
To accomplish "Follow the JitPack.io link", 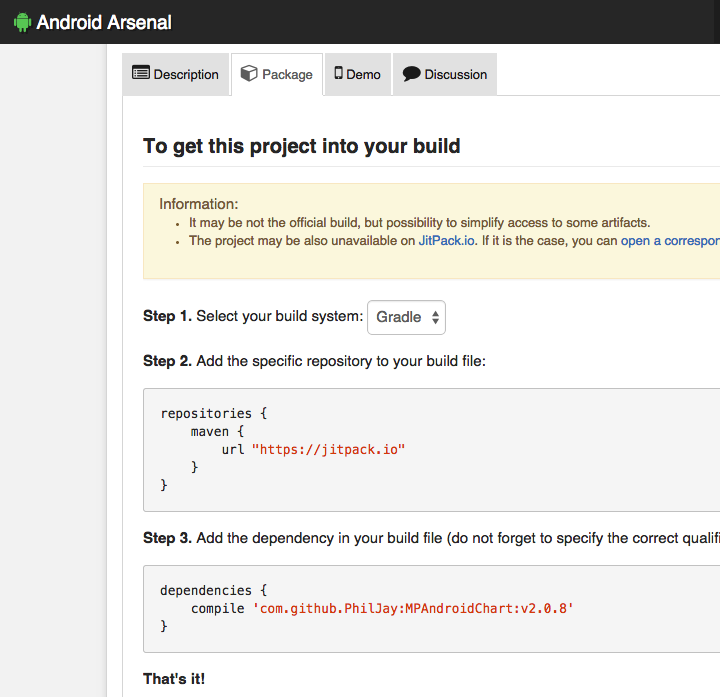I will (x=446, y=241).
